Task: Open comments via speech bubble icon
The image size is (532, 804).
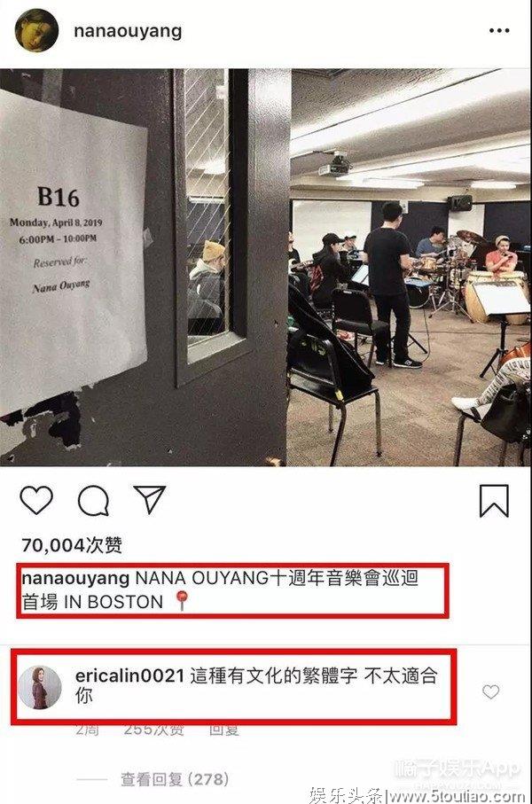Action: pos(93,501)
